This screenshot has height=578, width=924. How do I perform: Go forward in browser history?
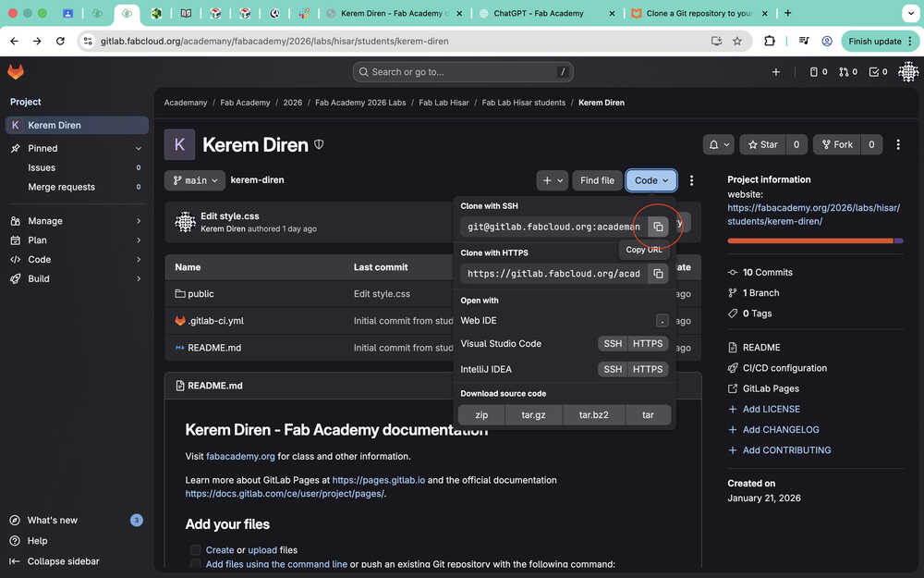(37, 42)
